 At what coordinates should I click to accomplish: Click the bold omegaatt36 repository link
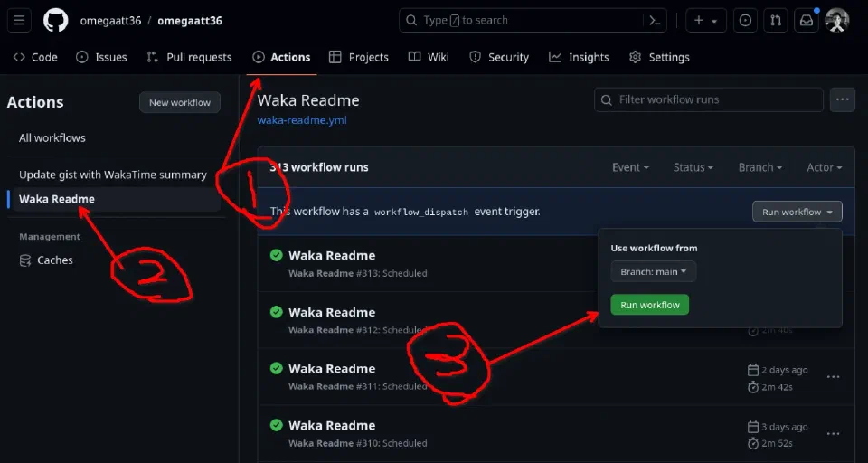190,21
